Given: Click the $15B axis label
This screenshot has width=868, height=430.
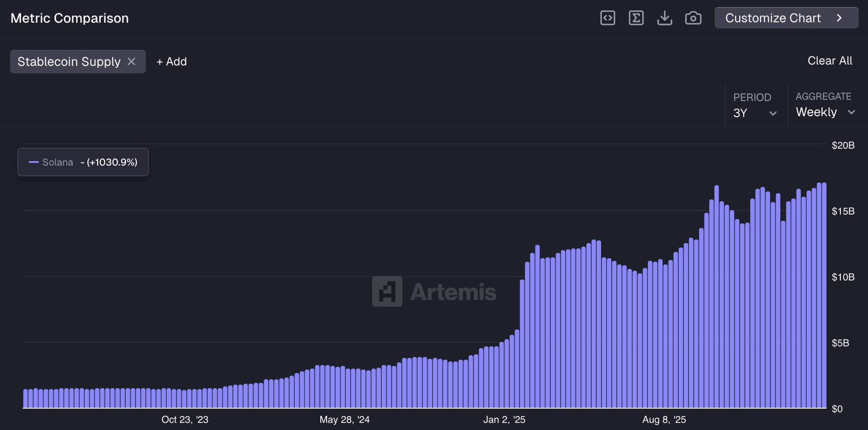Looking at the screenshot, I should click(x=843, y=211).
